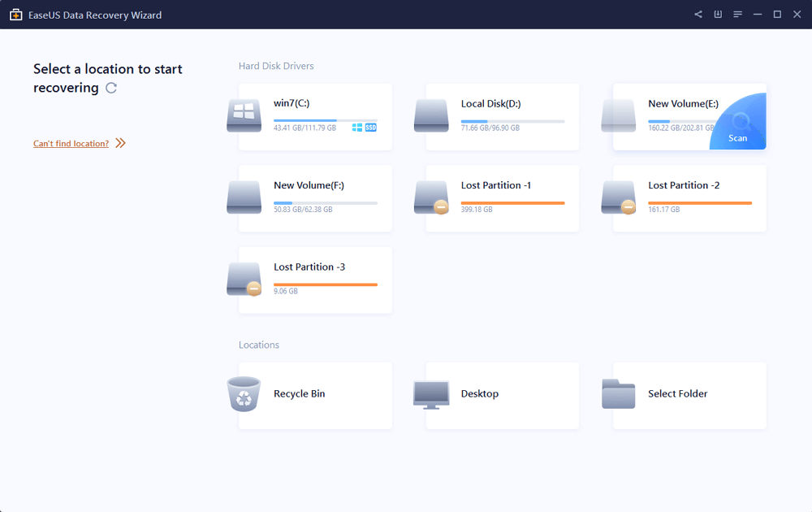
Task: Click the refresh icon beside 'recovering'
Action: pos(111,88)
